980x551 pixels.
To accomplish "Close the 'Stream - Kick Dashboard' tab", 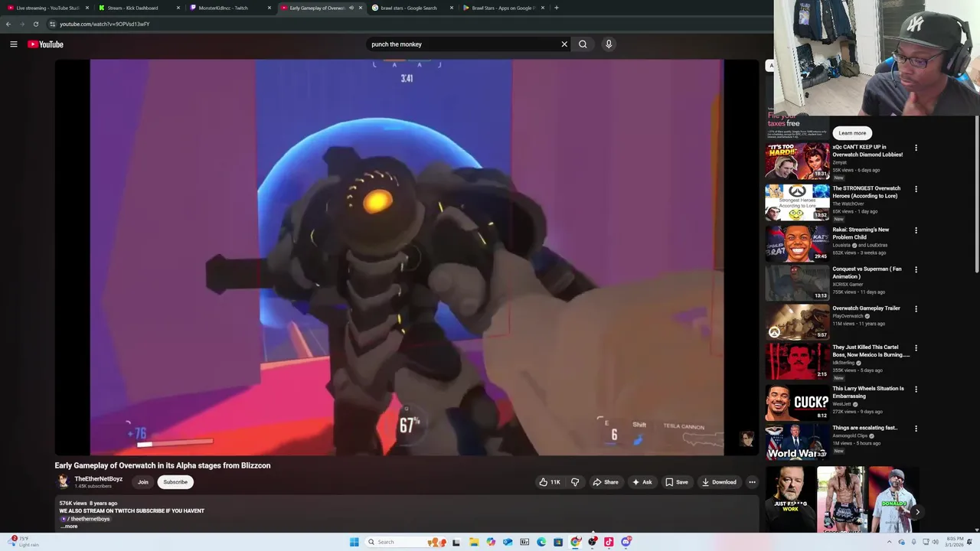I will [178, 8].
